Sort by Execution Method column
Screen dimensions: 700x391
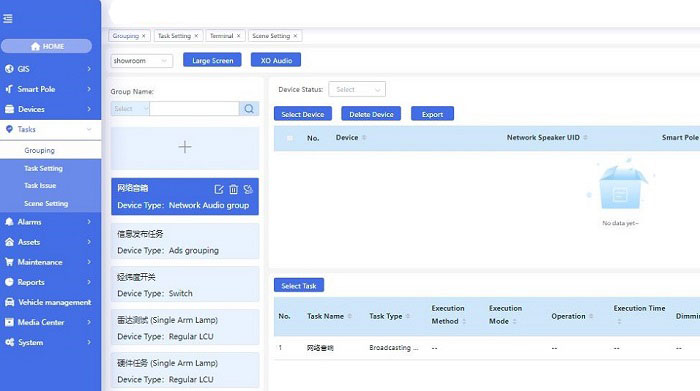click(x=464, y=321)
